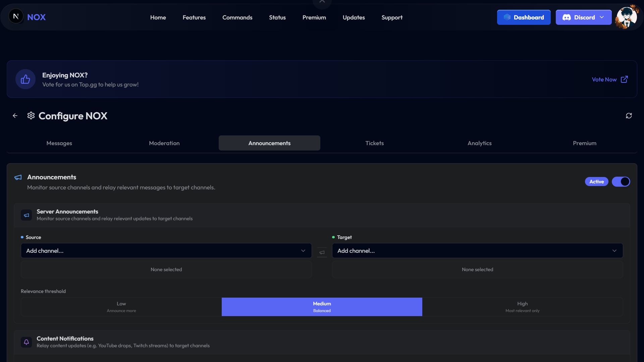The width and height of the screenshot is (644, 362).
Task: Open the Premium configuration tab
Action: (585, 143)
